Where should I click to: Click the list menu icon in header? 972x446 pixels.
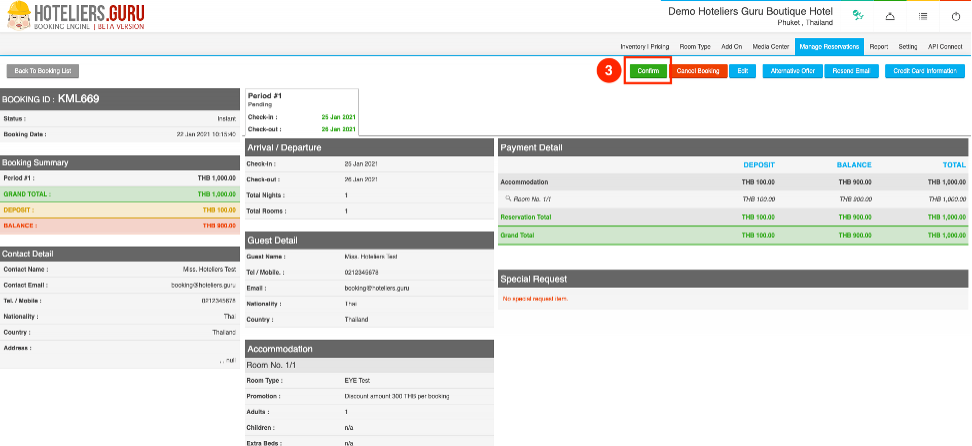point(923,16)
